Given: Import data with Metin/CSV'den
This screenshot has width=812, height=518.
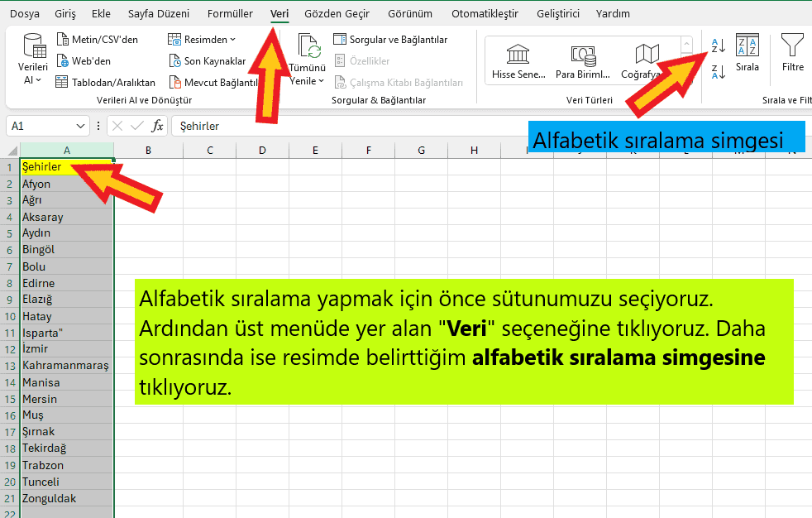Looking at the screenshot, I should tap(98, 39).
